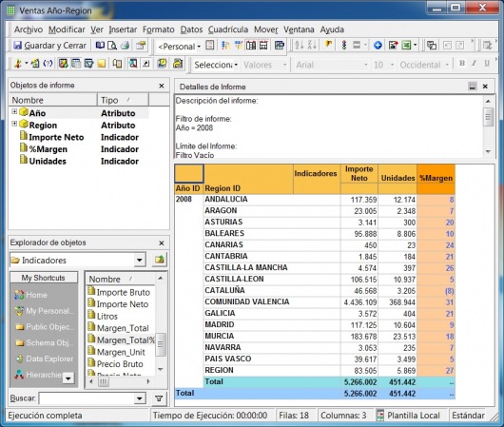Click Guardar y Cerrar button
The image size is (504, 427).
[49, 46]
